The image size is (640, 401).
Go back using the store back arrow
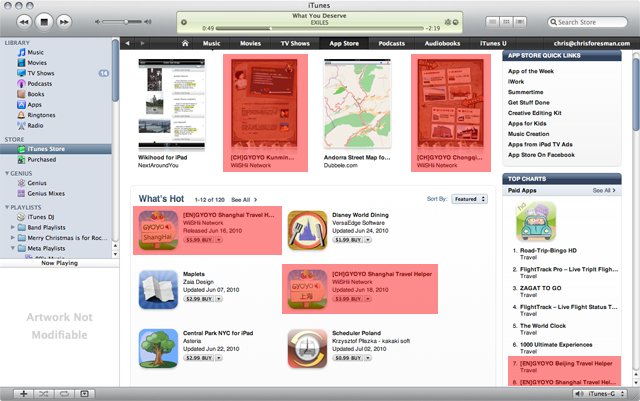point(127,43)
